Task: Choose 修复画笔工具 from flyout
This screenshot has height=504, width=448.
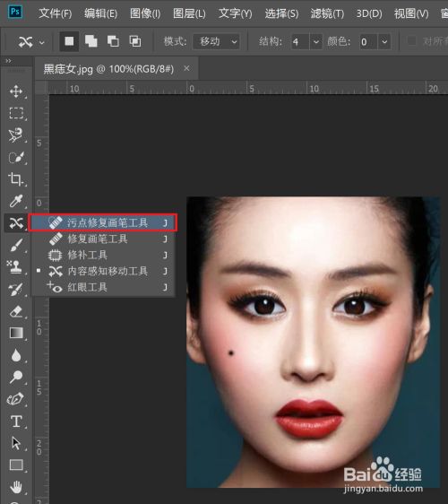Action: pos(103,239)
